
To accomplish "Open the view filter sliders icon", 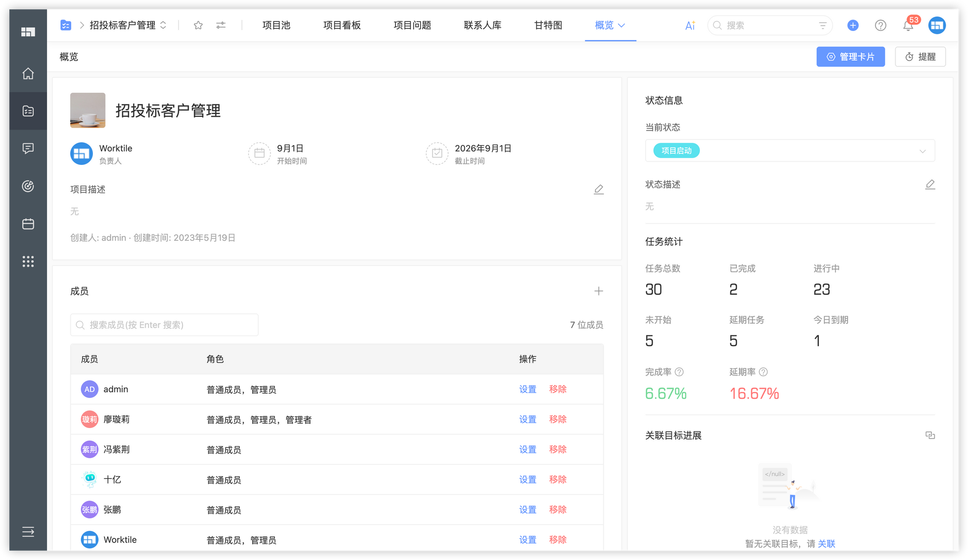I will click(221, 25).
